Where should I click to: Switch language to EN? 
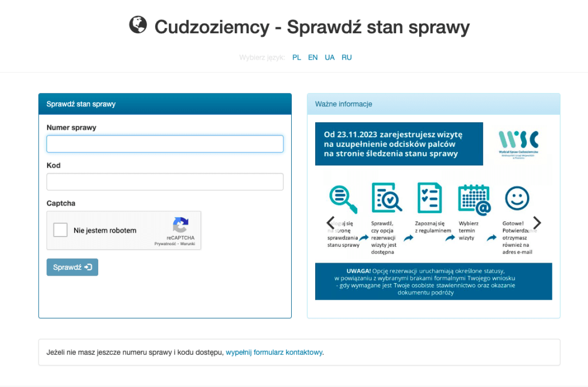(x=313, y=57)
